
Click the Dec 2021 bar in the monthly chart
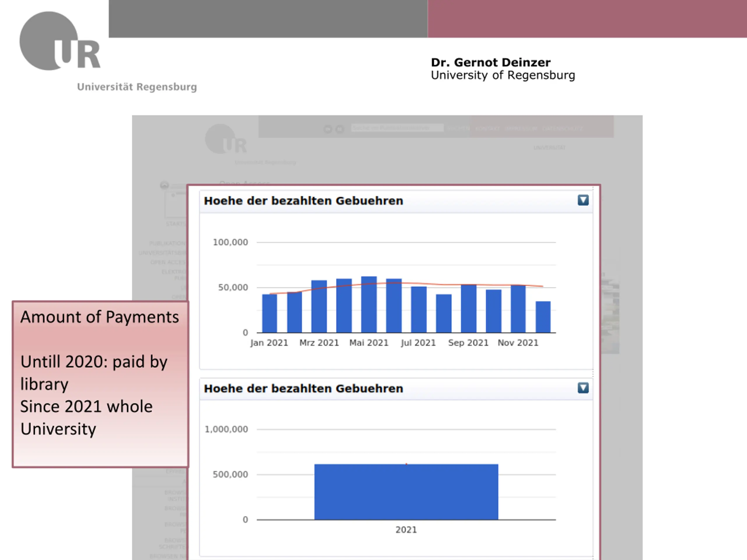[543, 317]
